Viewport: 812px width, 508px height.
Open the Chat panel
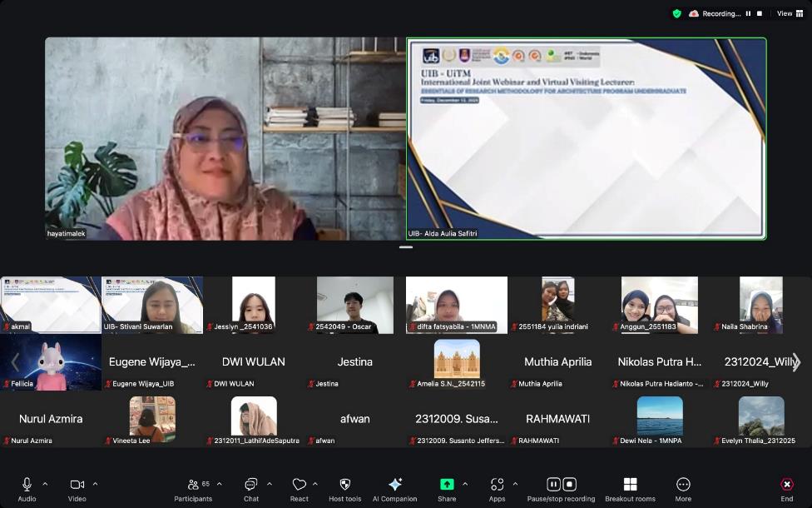pyautogui.click(x=250, y=486)
